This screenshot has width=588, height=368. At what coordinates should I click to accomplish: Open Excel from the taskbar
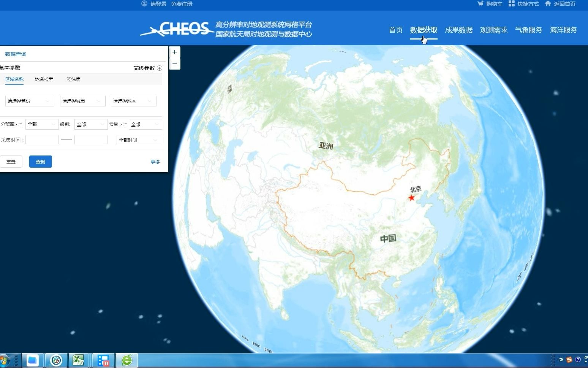pos(79,360)
